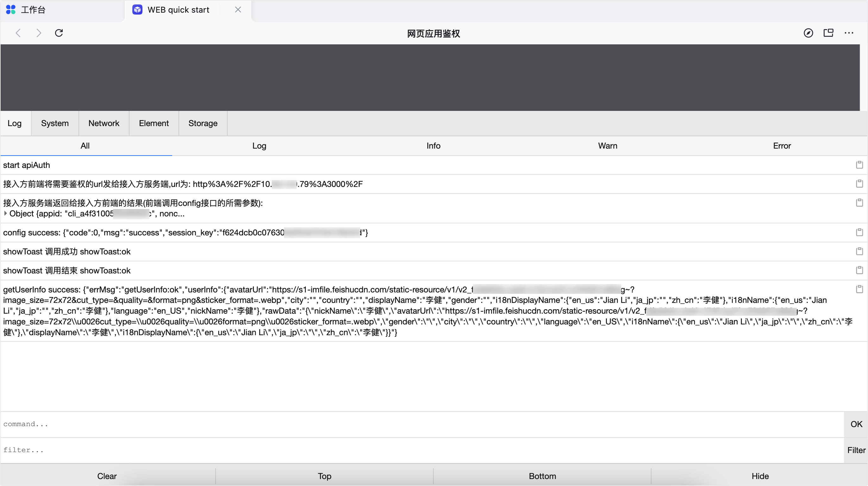868x486 pixels.
Task: Copy the showToast 调用成功 log line
Action: click(859, 251)
